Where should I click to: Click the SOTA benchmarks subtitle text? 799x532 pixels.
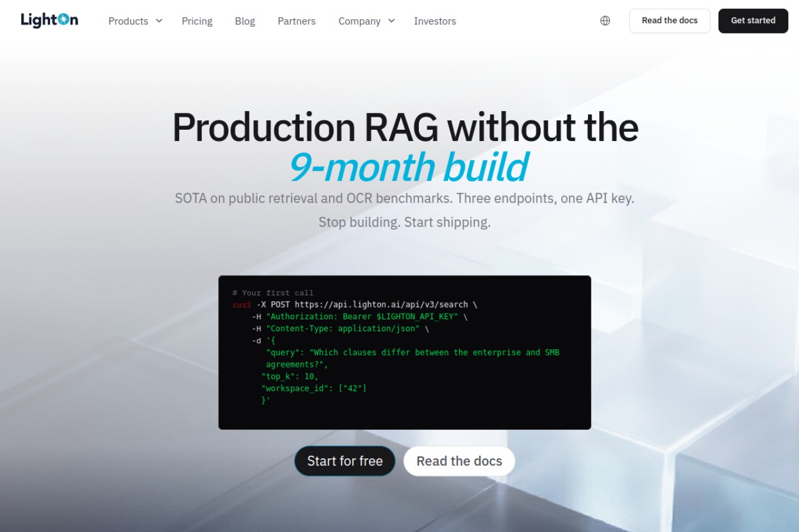(x=404, y=198)
